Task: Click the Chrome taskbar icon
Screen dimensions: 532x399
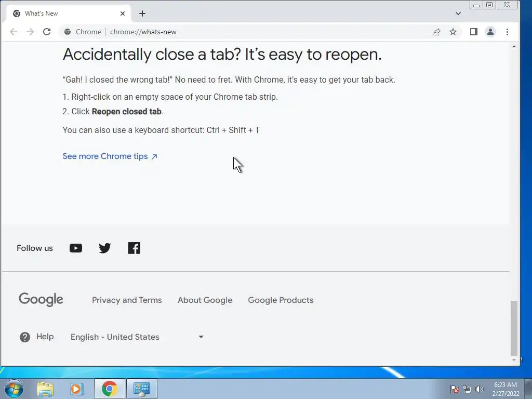Action: click(109, 389)
